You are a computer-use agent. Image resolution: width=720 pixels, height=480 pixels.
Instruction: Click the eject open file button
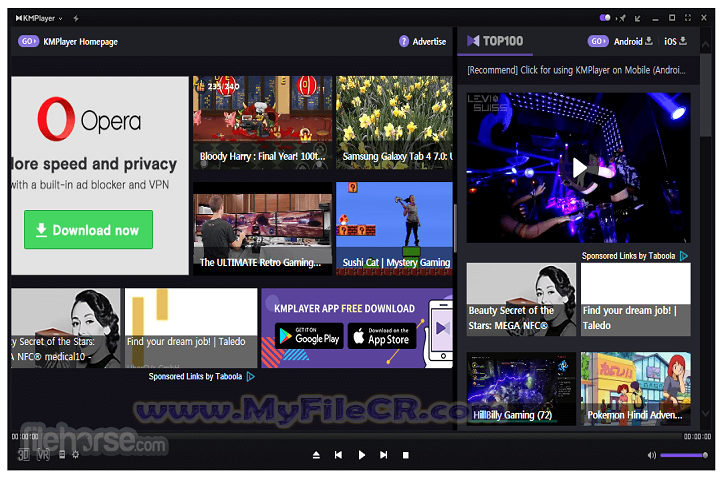pos(316,455)
